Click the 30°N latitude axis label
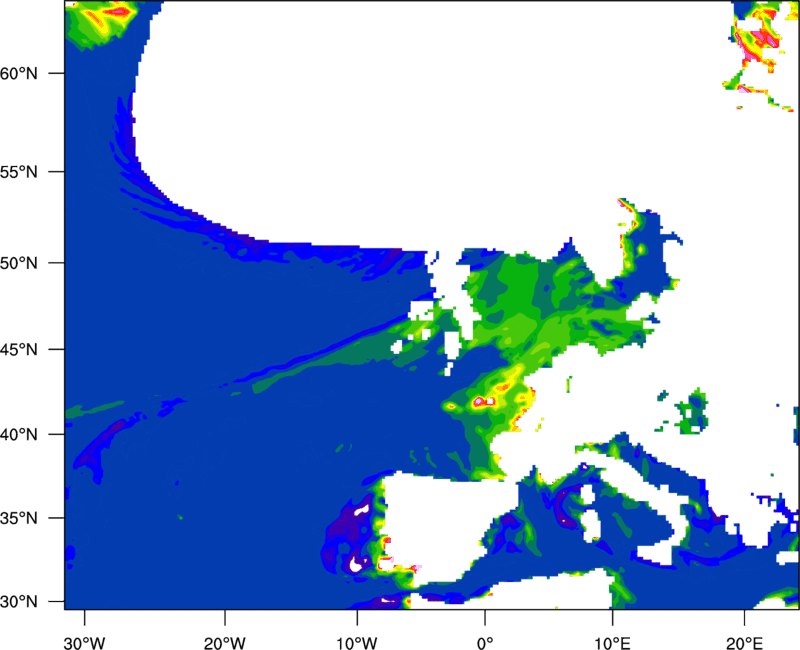This screenshot has width=800, height=650. point(19,602)
